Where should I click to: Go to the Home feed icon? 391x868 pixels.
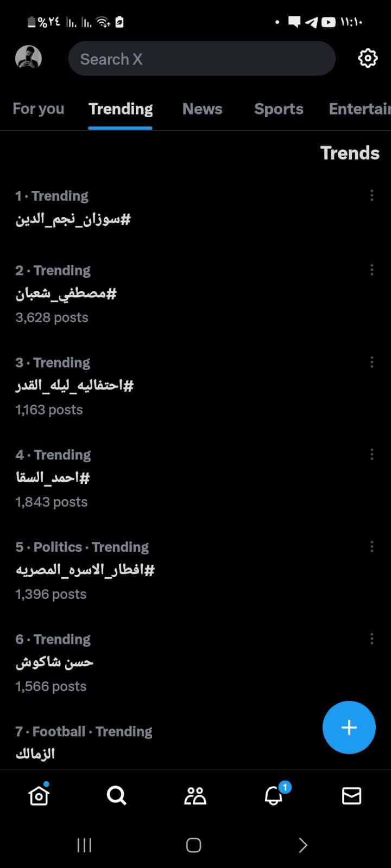(x=39, y=796)
